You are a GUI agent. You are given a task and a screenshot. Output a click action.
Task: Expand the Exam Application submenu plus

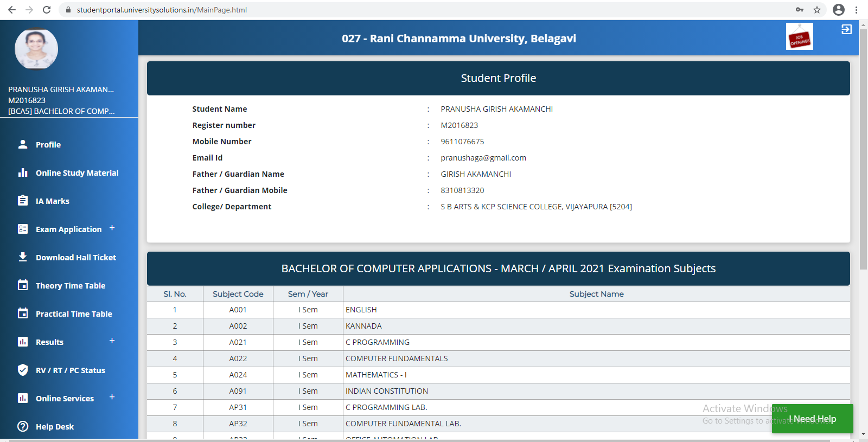[x=112, y=228]
